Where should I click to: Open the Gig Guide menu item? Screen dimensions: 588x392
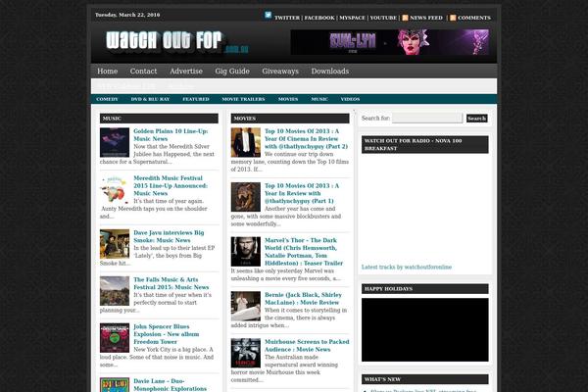tap(232, 71)
